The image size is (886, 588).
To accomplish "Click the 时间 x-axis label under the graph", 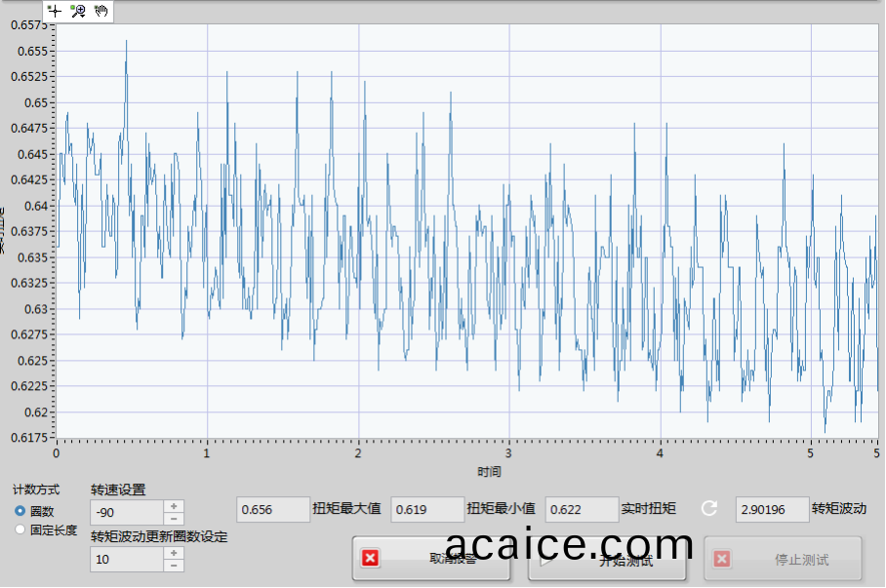I will coord(489,472).
